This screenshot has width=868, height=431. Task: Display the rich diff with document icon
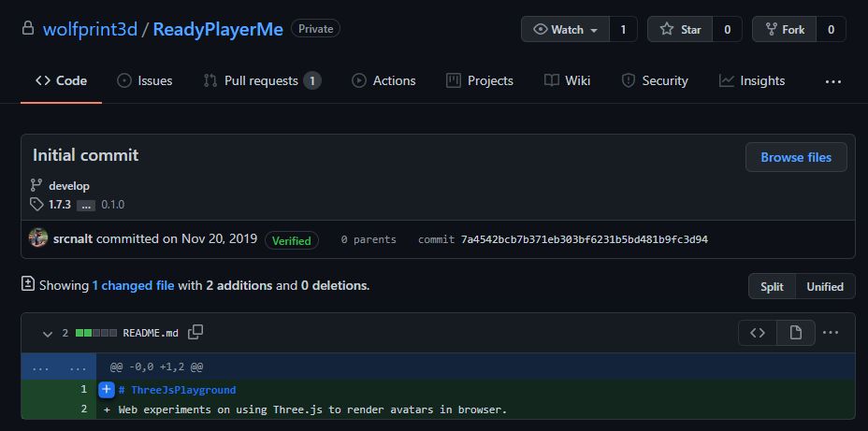coord(795,333)
